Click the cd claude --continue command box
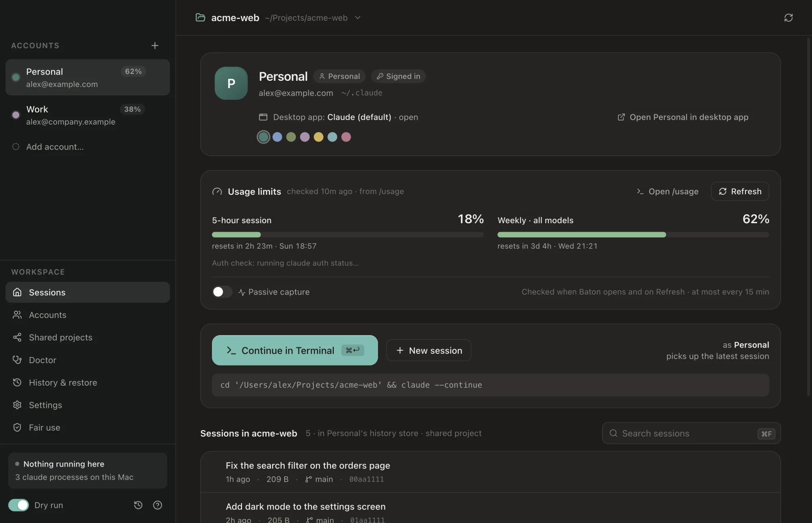This screenshot has height=523, width=812. (490, 385)
